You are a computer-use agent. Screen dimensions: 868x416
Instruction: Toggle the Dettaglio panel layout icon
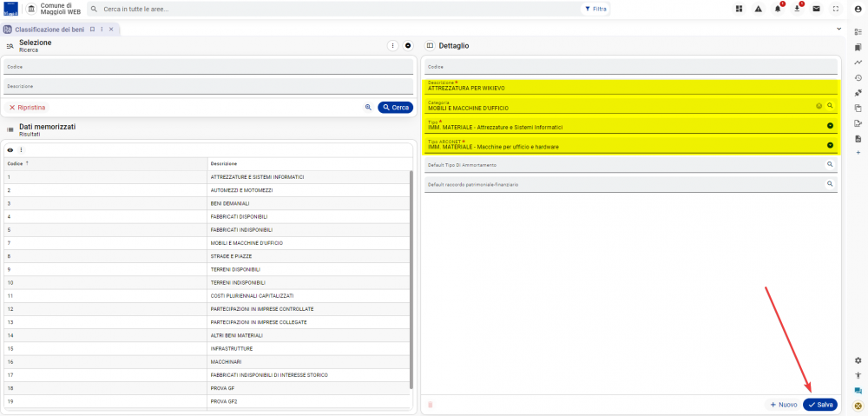coord(431,46)
